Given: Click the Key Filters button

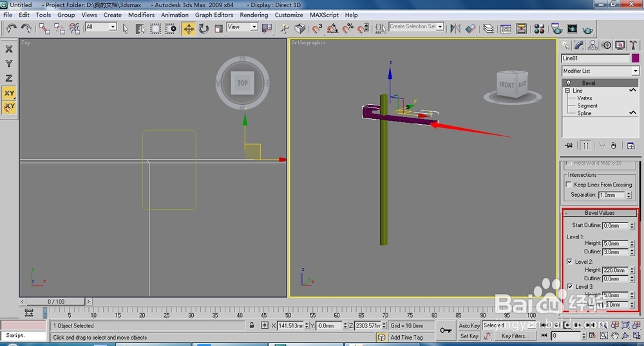Looking at the screenshot, I should pos(515,336).
